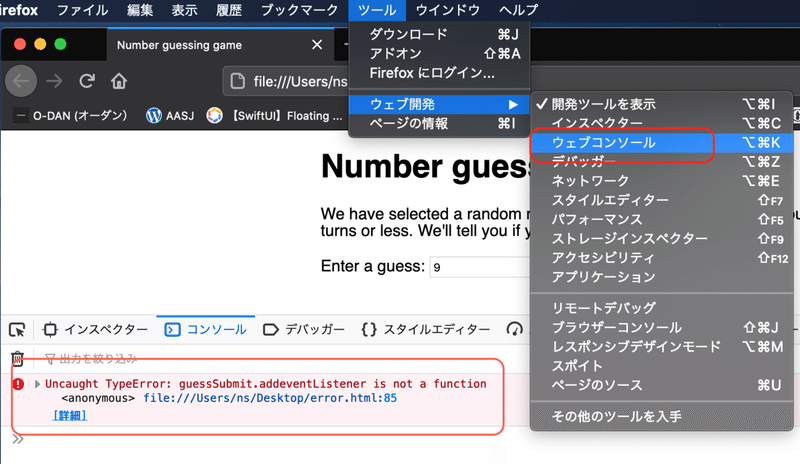Go back with the back arrow button
This screenshot has height=464, width=800.
coord(21,81)
